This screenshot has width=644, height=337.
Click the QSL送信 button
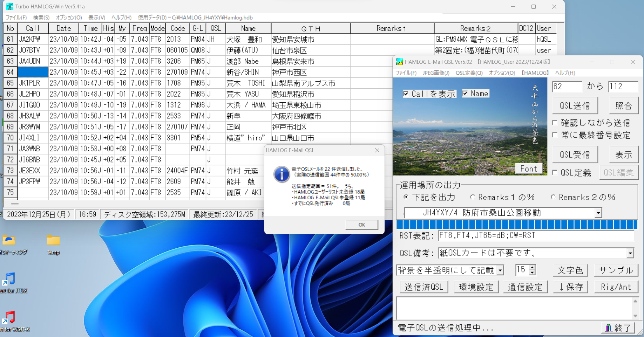coord(575,106)
